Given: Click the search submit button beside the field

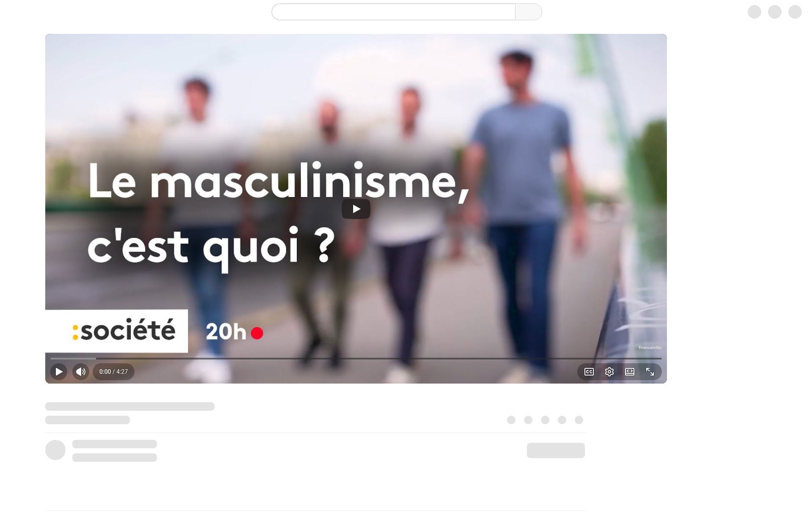Looking at the screenshot, I should pos(529,12).
